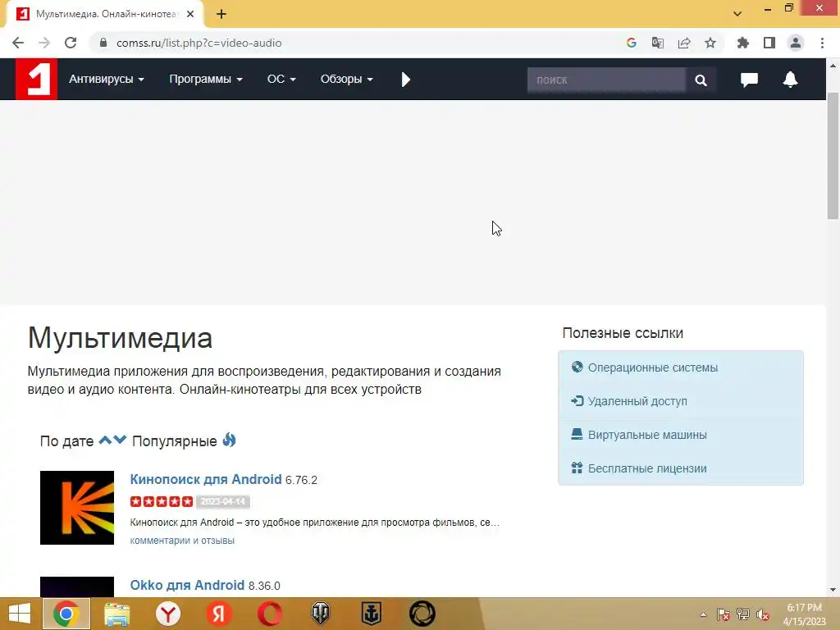Viewport: 840px width, 630px height.
Task: Click the Кинопоиск five-star rating
Action: (162, 501)
